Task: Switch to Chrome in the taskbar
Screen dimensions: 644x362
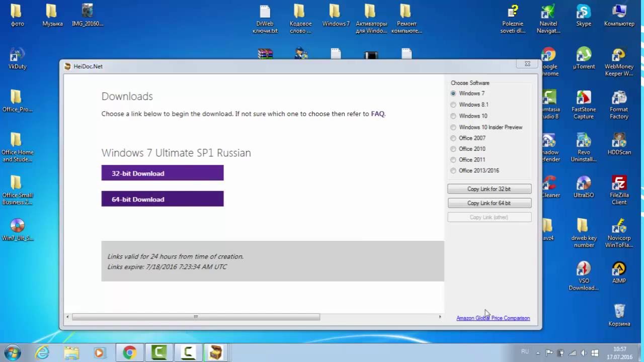Action: coord(130,353)
